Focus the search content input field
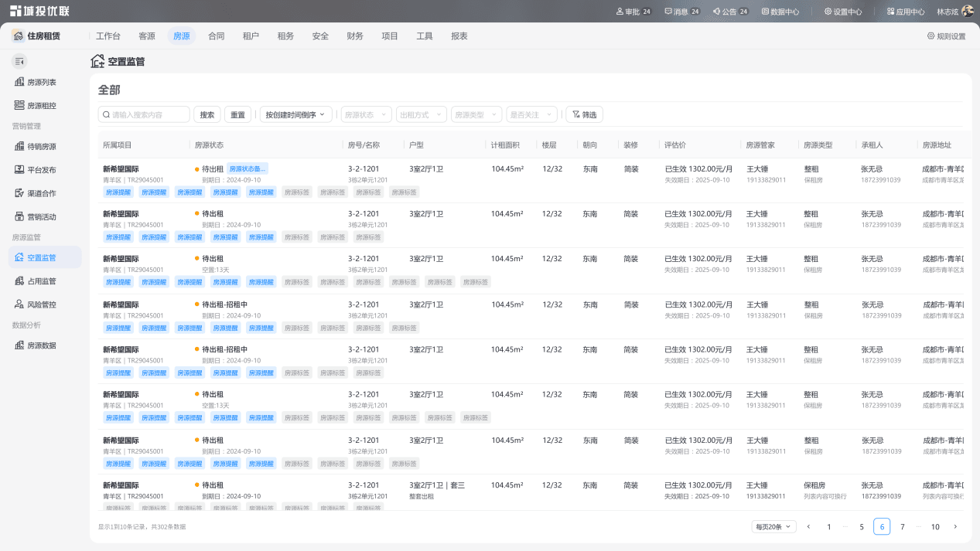980x551 pixels. click(x=144, y=114)
